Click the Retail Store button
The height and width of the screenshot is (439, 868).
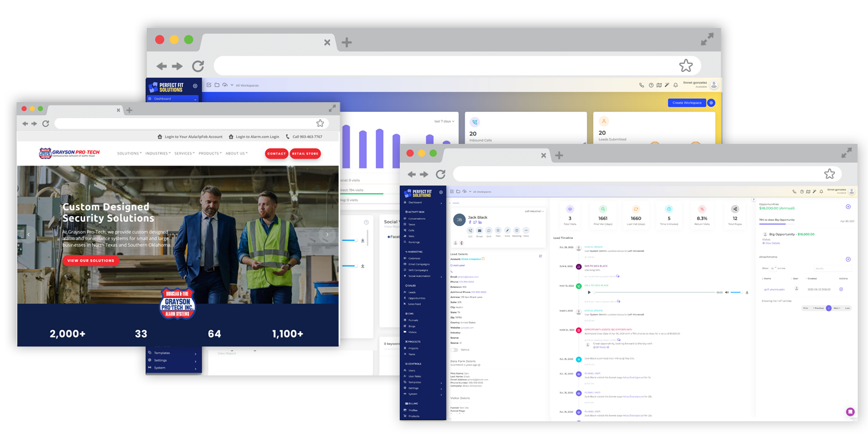(x=305, y=154)
